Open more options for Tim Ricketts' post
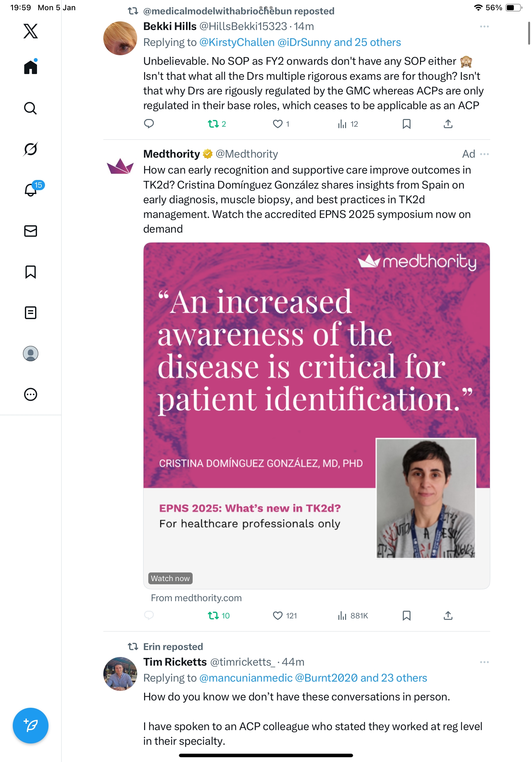Screen dimensions: 532x762 click(484, 662)
